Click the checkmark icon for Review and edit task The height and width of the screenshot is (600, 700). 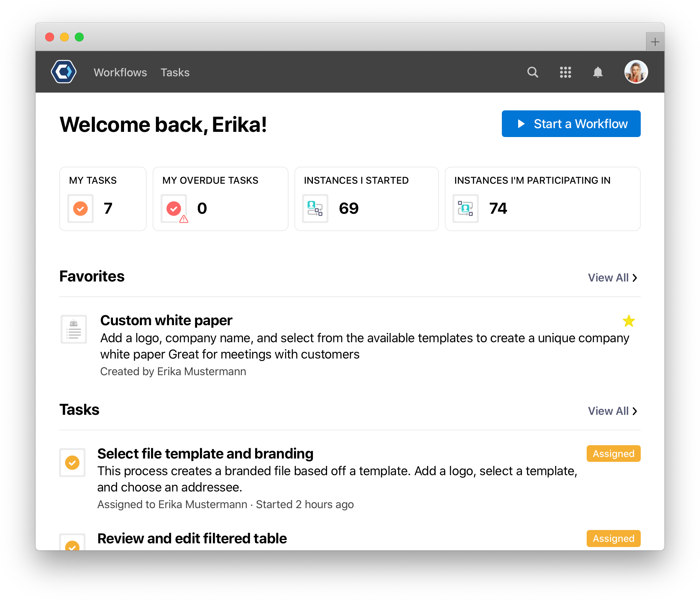coord(72,543)
